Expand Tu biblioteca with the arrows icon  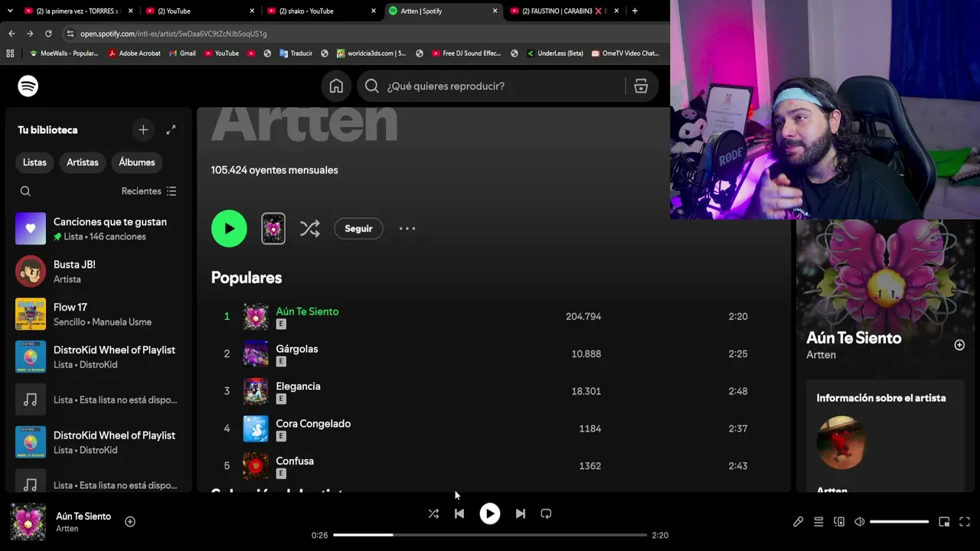pyautogui.click(x=171, y=130)
